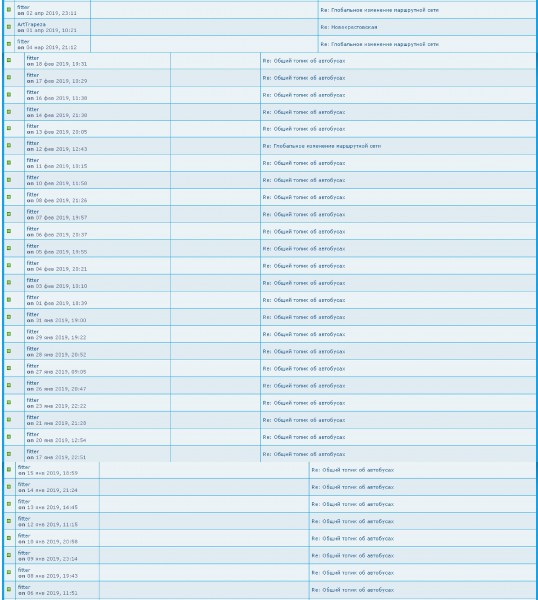Open 'Re: Общий топик об автобусах' from 14 янв
The height and width of the screenshot is (600, 538).
click(x=353, y=487)
